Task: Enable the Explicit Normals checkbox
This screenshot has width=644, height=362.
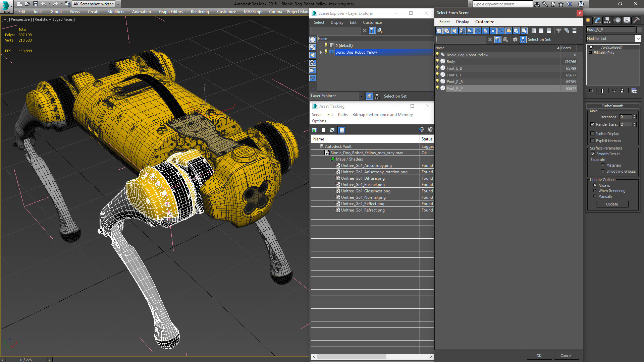Action: coord(592,141)
